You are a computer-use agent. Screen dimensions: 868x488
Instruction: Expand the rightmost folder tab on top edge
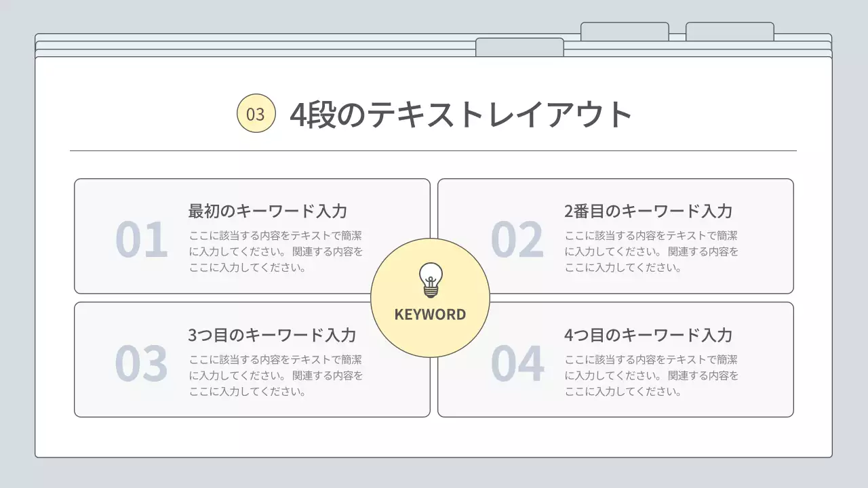(x=729, y=30)
